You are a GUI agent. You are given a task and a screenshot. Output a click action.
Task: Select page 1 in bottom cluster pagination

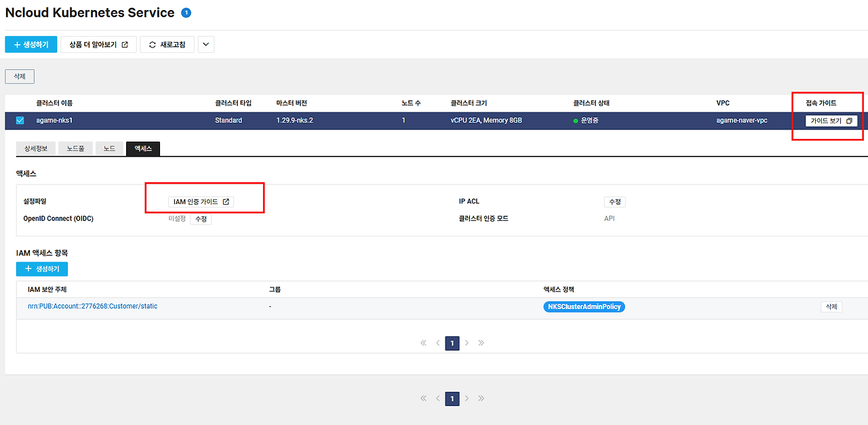coord(452,399)
